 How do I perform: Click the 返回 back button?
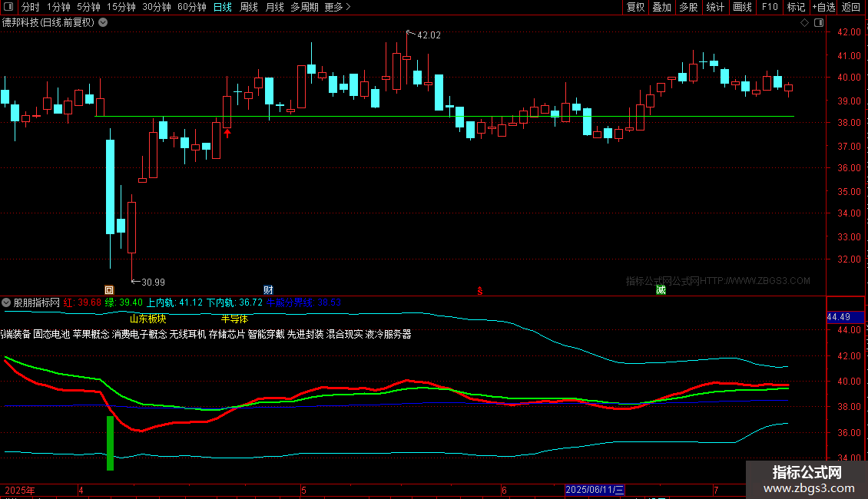851,7
